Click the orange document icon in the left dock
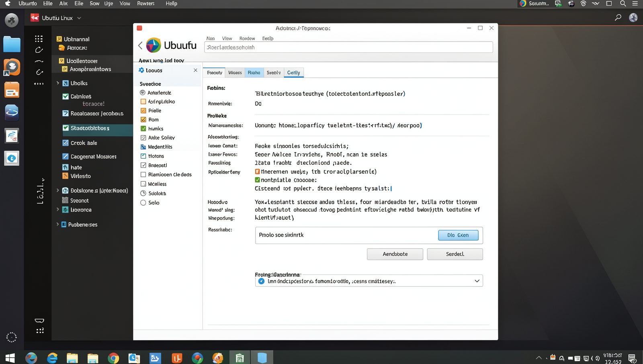The width and height of the screenshot is (643, 364). [12, 90]
